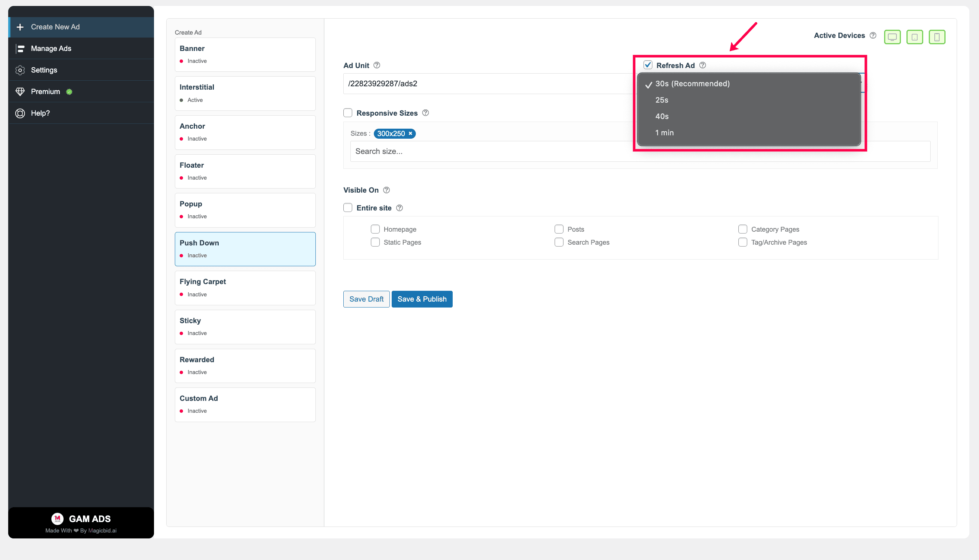The height and width of the screenshot is (560, 979).
Task: Remove the 300x250 size tag
Action: pos(410,133)
